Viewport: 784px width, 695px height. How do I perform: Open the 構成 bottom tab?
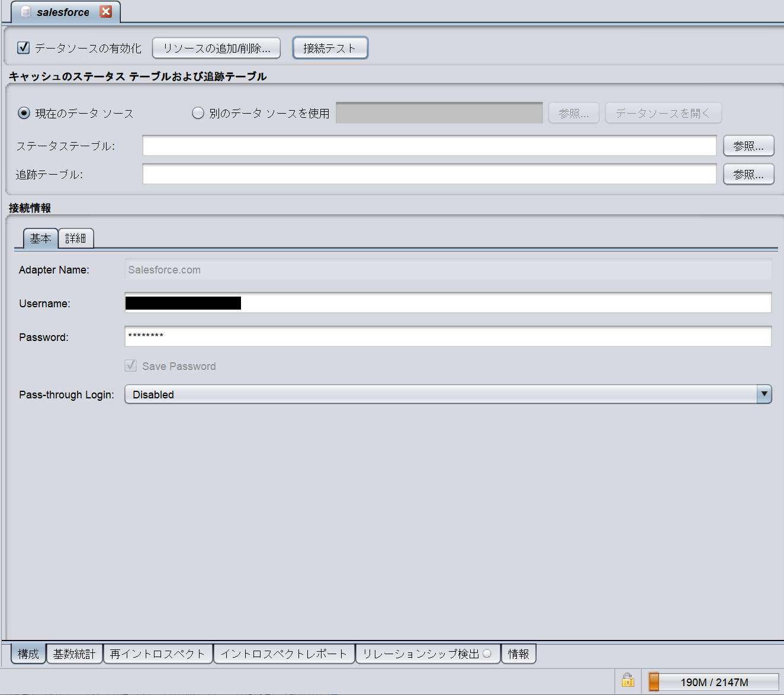28,654
